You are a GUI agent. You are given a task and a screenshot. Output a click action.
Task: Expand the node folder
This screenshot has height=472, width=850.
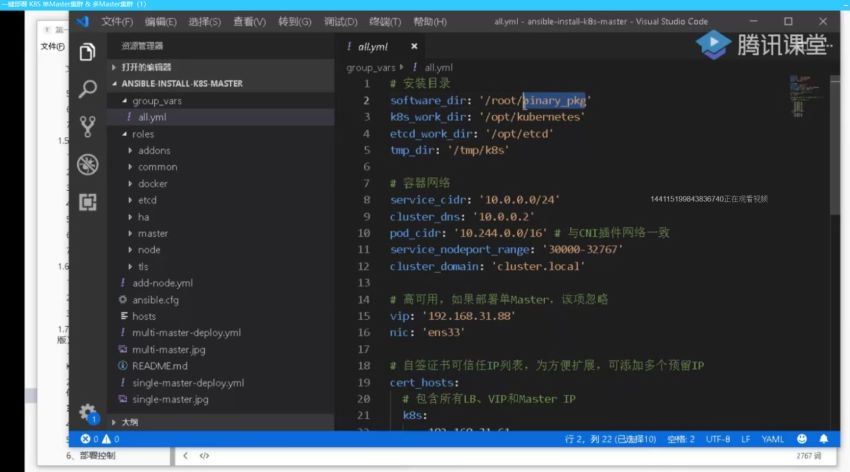click(221, 250)
